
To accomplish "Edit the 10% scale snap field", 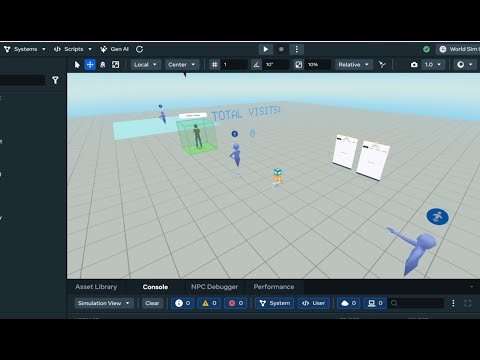I will 318,65.
